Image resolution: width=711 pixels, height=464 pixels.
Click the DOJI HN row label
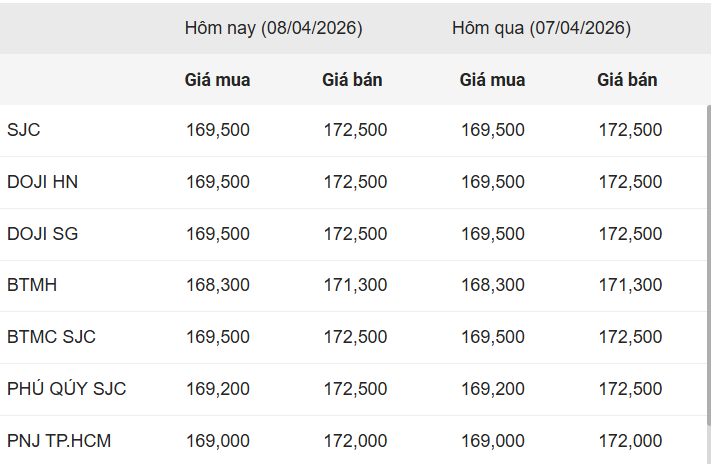coord(42,182)
